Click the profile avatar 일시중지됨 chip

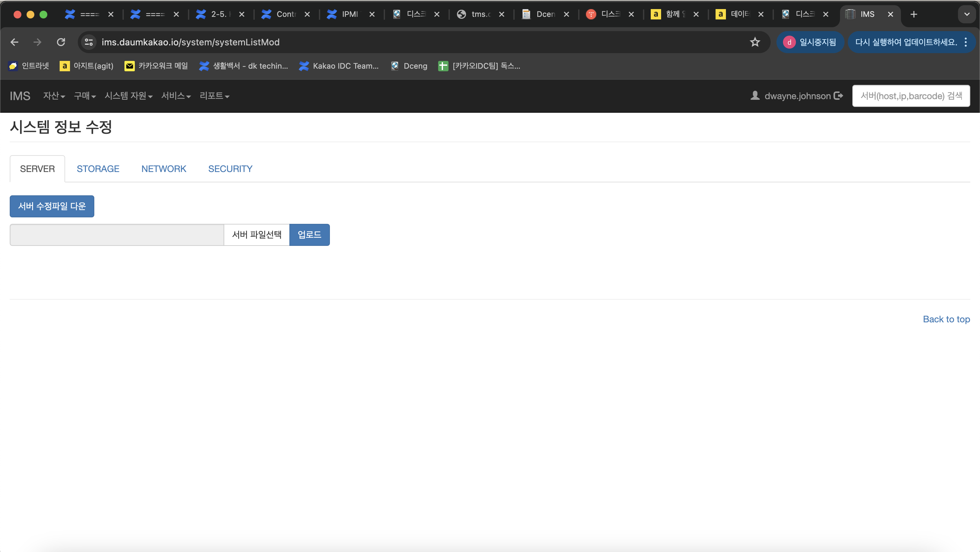pos(810,42)
